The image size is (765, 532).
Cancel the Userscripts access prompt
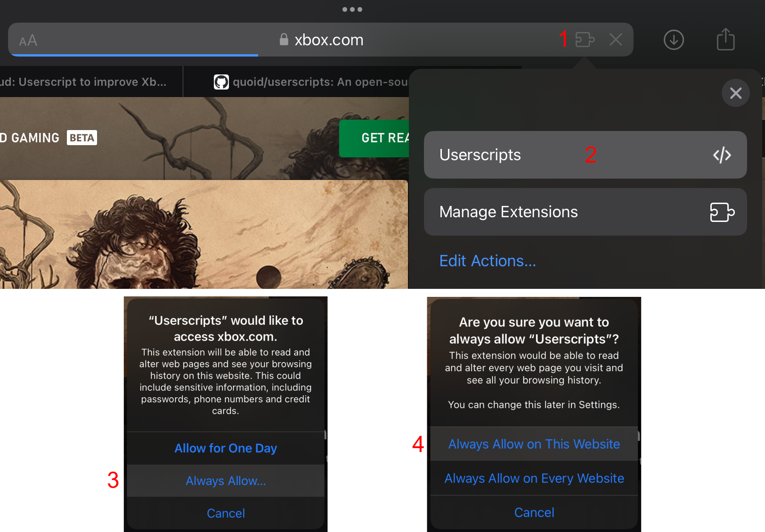[226, 513]
